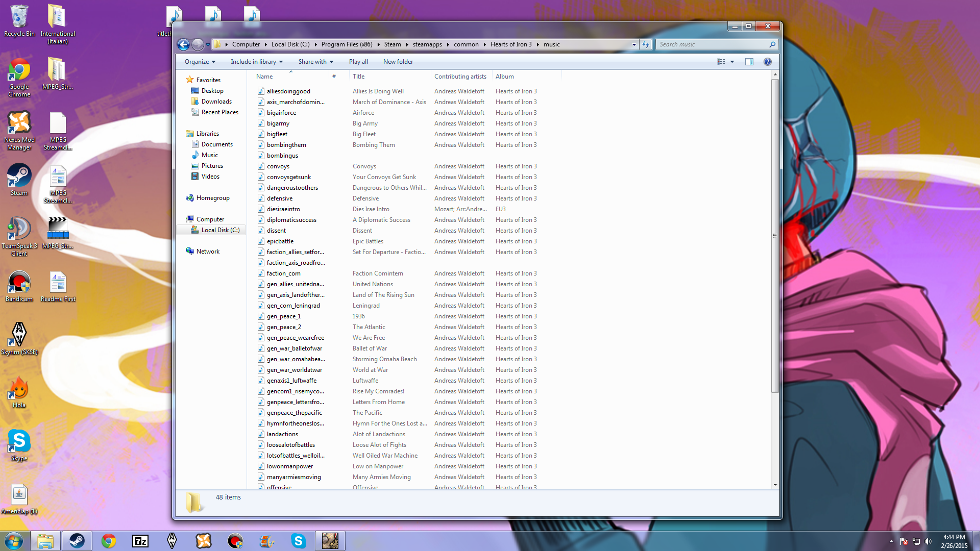Image resolution: width=980 pixels, height=551 pixels.
Task: Click the refresh icon beside address bar
Action: point(646,44)
